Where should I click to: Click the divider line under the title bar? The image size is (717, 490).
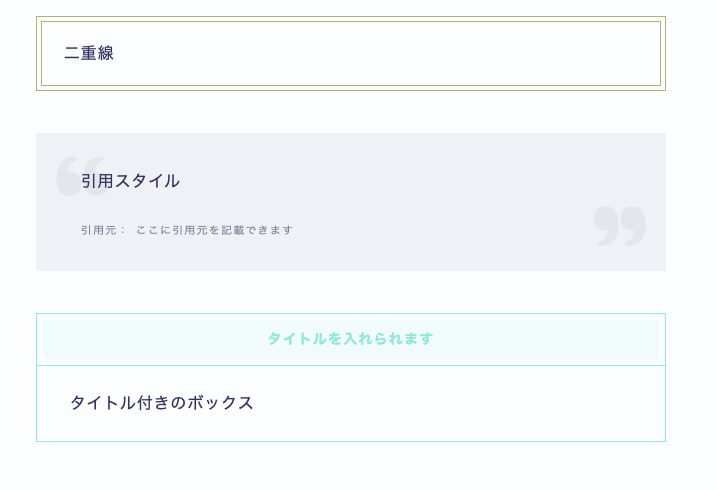pyautogui.click(x=351, y=366)
